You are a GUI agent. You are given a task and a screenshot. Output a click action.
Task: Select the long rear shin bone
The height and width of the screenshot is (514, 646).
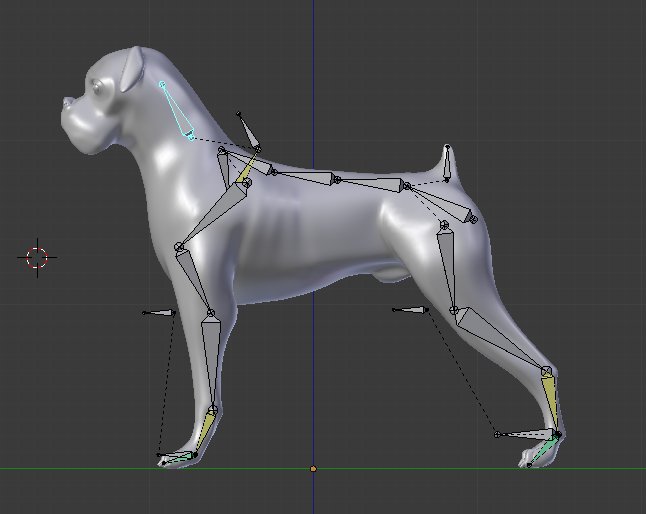click(x=499, y=338)
